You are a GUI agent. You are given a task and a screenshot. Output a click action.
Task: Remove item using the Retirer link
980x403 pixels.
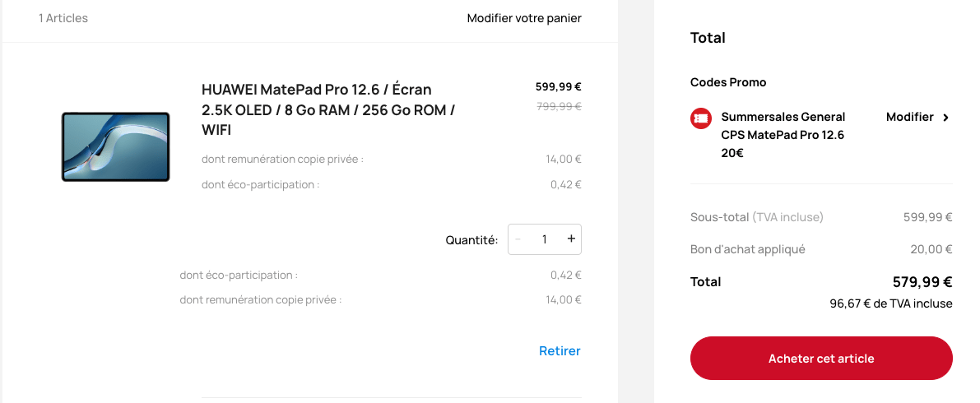tap(560, 351)
